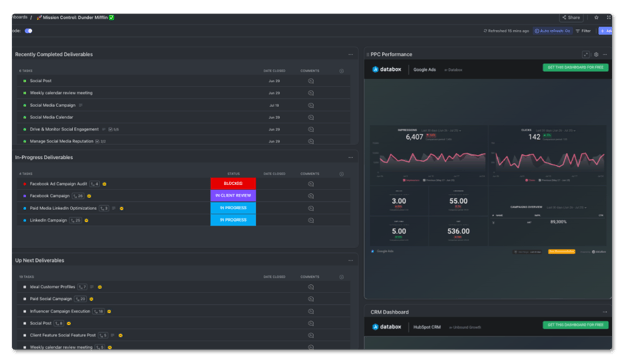
Task: Expand the PPC Performance widget to fullscreen
Action: click(x=585, y=55)
